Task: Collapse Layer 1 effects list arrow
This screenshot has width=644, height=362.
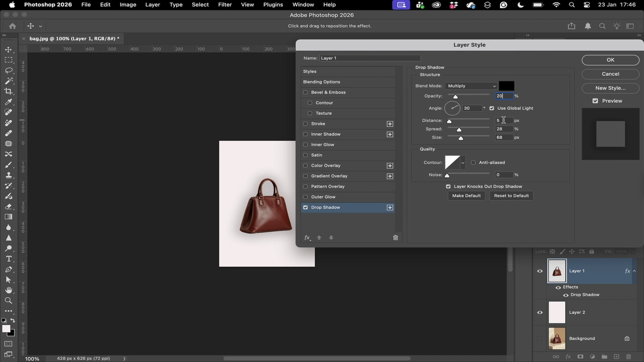Action: (x=634, y=271)
